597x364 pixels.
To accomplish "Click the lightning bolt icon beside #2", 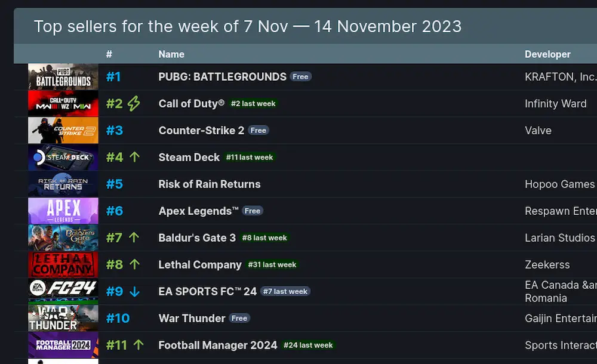I will point(134,104).
